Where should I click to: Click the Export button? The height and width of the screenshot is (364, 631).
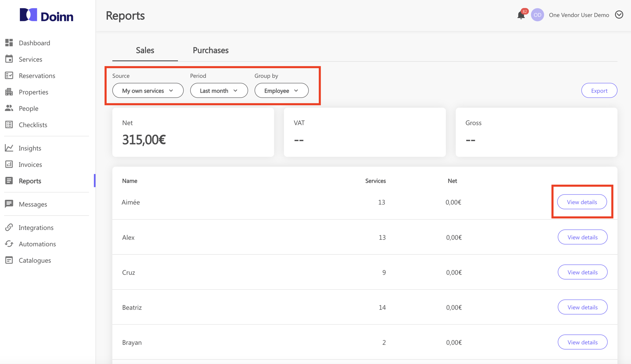coord(599,91)
